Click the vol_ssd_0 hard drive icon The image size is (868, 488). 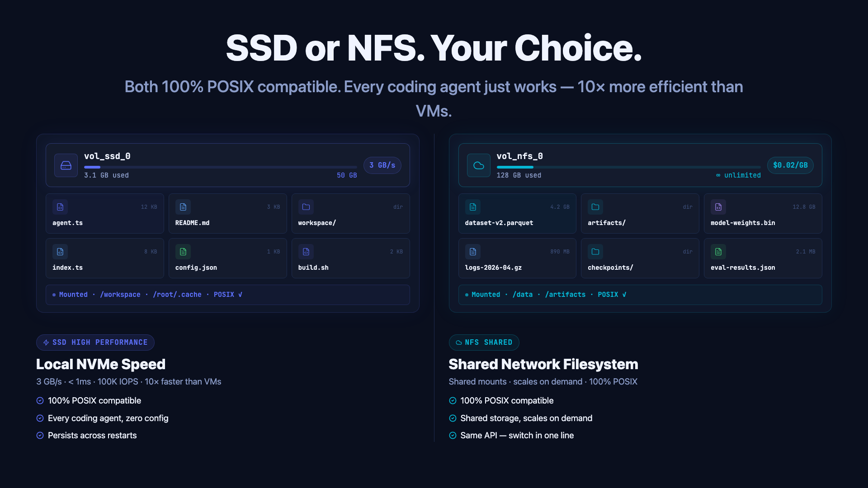[x=66, y=165]
